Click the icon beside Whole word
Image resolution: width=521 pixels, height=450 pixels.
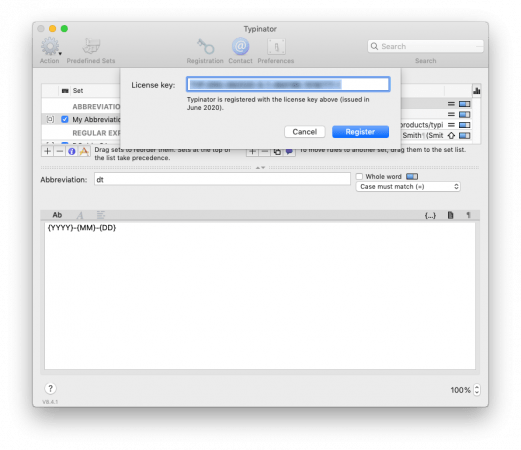point(412,177)
